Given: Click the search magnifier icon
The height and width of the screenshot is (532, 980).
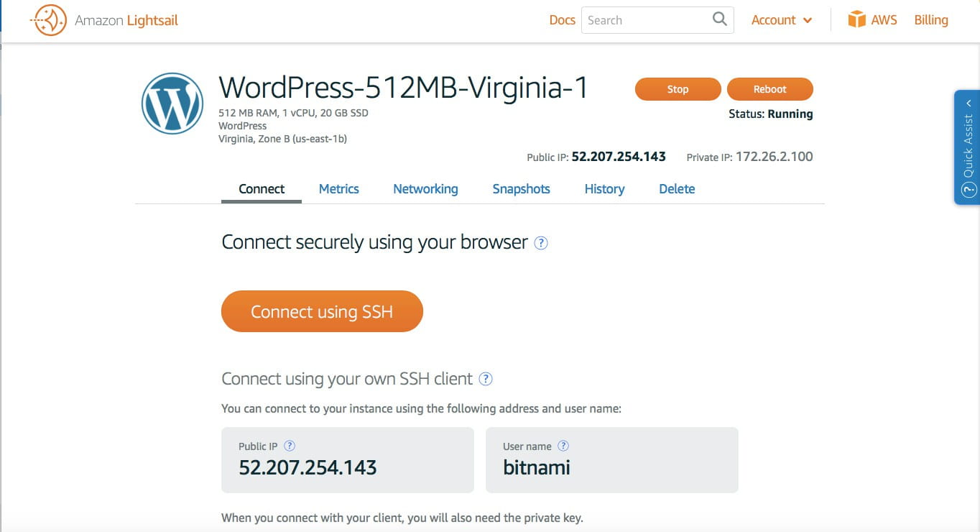Looking at the screenshot, I should coord(718,19).
